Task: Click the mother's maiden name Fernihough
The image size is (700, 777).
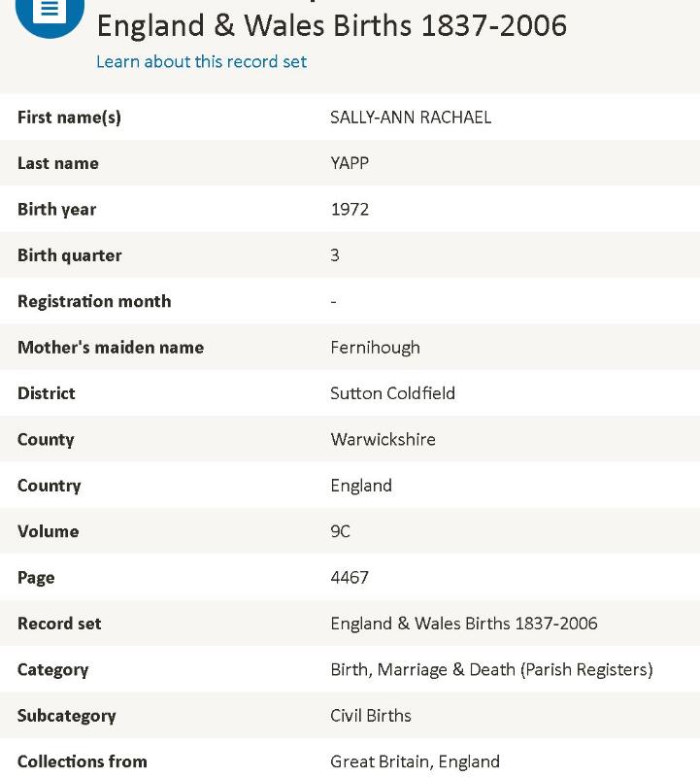Action: click(375, 348)
